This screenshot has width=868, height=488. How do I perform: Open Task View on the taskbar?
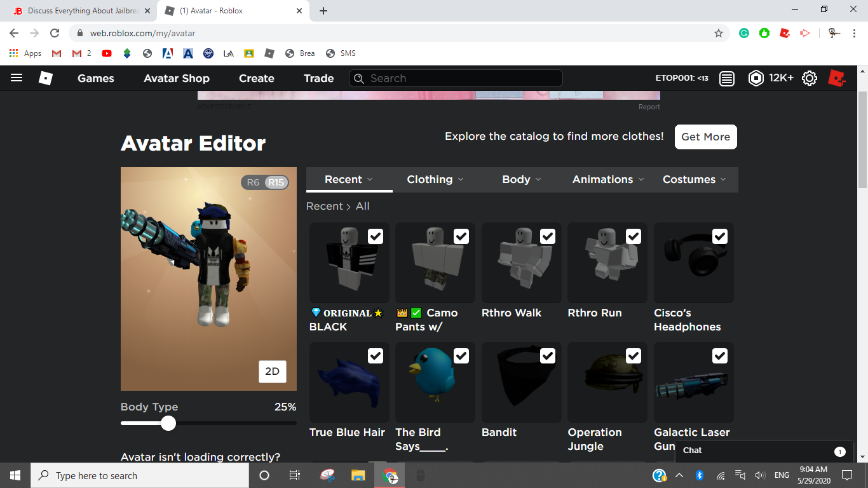[295, 475]
